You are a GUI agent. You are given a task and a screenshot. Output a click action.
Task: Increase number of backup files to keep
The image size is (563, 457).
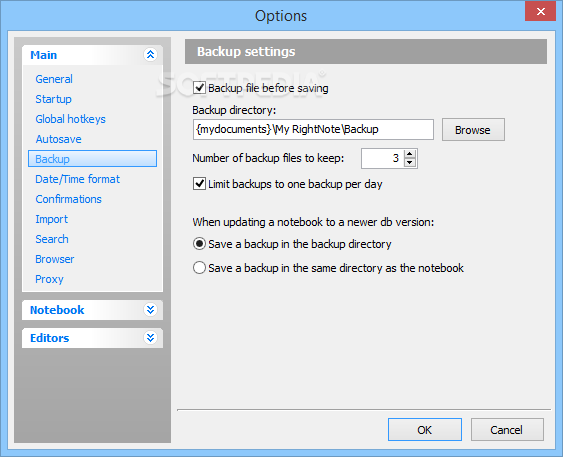(x=410, y=154)
